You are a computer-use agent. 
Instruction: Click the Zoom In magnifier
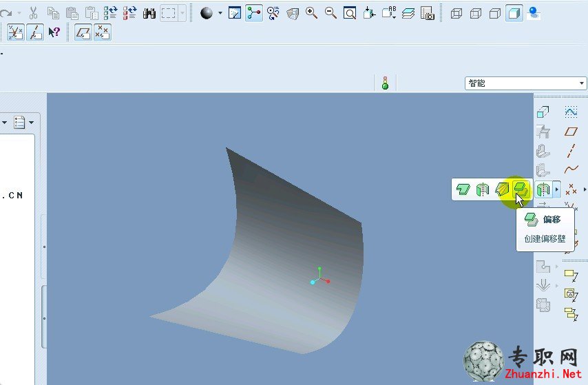[x=311, y=13]
